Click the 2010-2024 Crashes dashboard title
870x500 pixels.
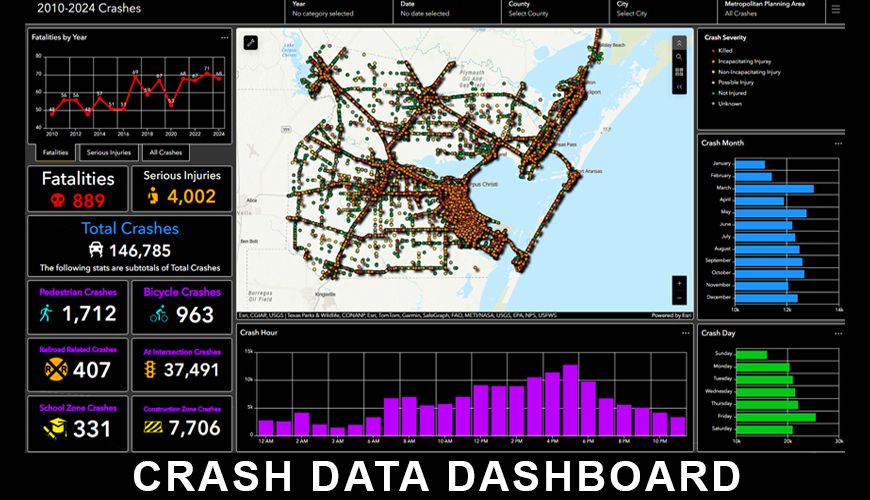89,8
